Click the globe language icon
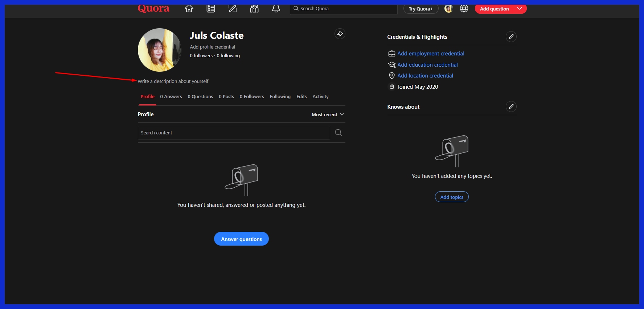The image size is (644, 309). [464, 9]
